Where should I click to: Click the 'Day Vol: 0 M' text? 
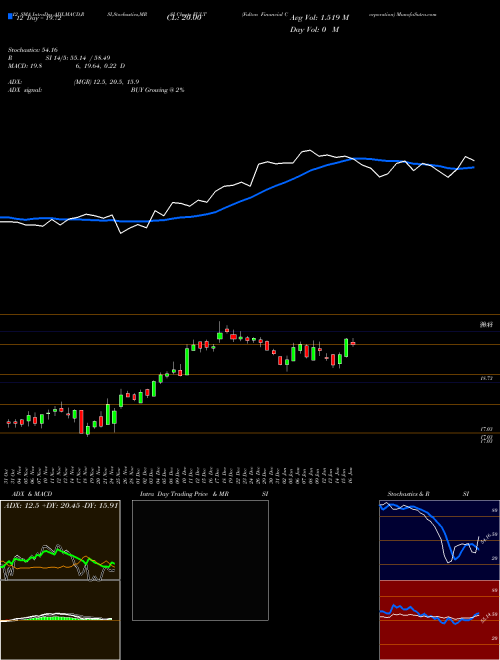tap(314, 30)
